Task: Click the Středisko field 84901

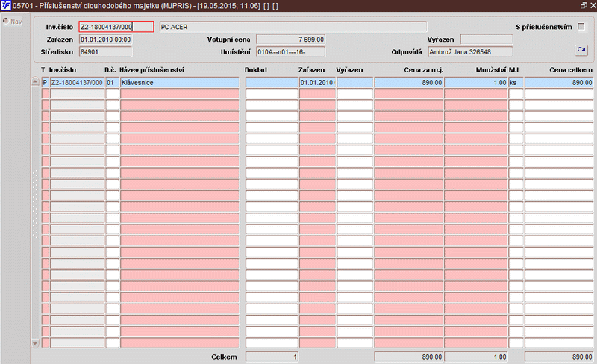Action: point(105,51)
